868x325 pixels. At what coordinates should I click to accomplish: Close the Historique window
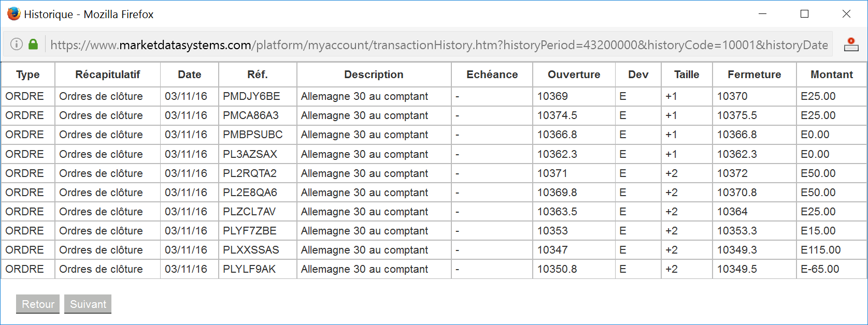point(846,14)
